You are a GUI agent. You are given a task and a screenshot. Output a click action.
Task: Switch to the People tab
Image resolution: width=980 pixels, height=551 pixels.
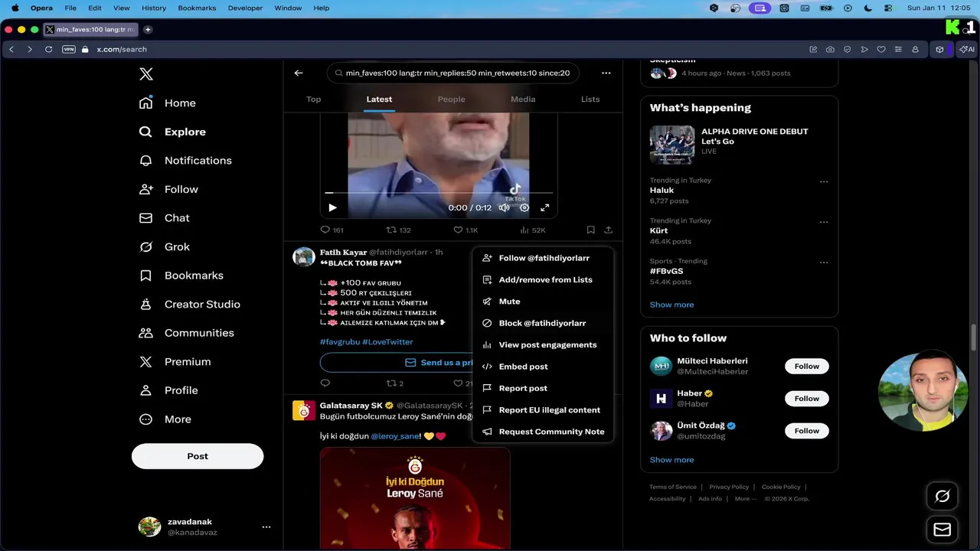point(451,99)
